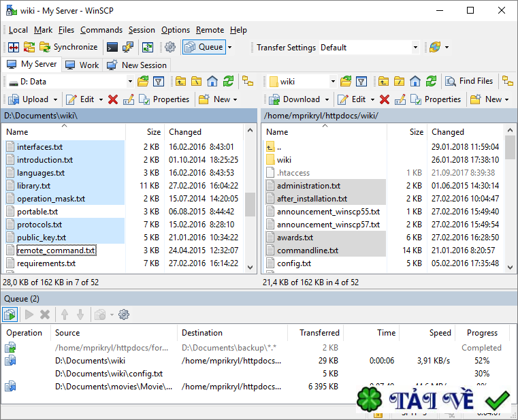Open session in PuTTY icon
Viewport: 518px width, 420px height.
pyautogui.click(x=128, y=47)
